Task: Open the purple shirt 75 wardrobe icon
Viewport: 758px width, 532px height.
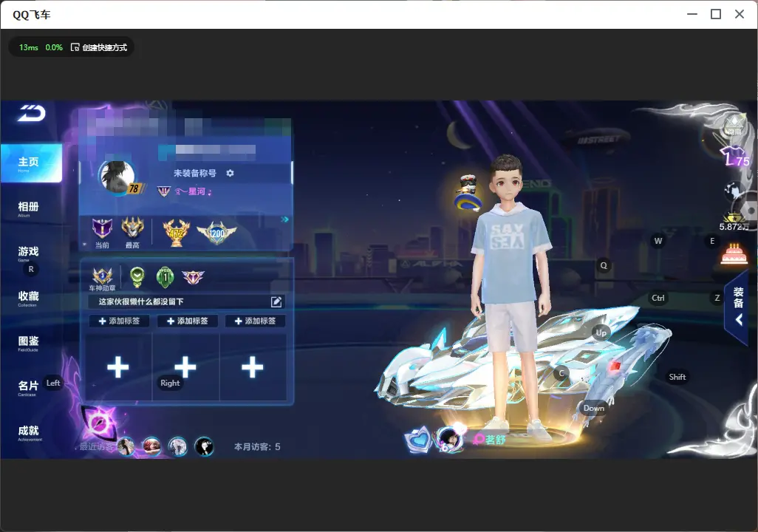Action: pos(734,157)
